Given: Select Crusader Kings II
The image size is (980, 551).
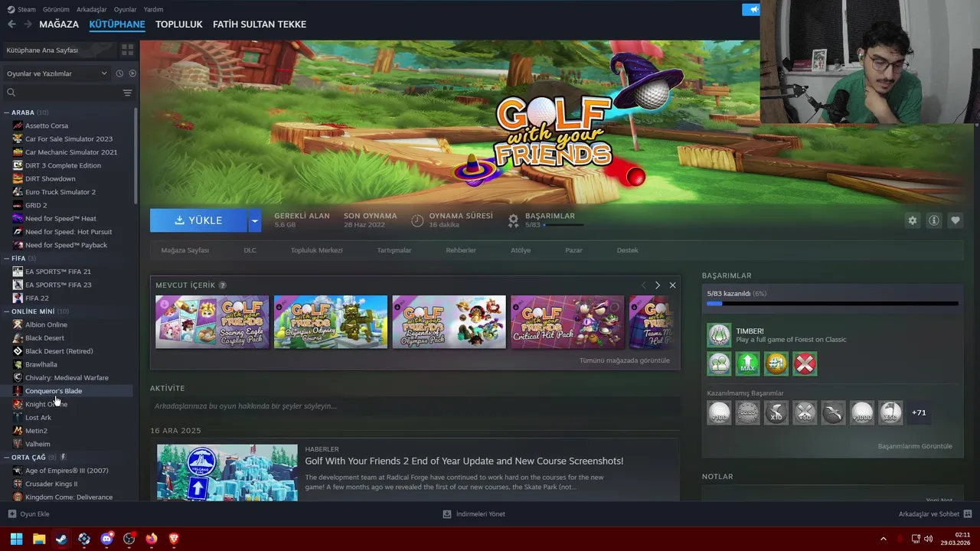Looking at the screenshot, I should tap(51, 484).
